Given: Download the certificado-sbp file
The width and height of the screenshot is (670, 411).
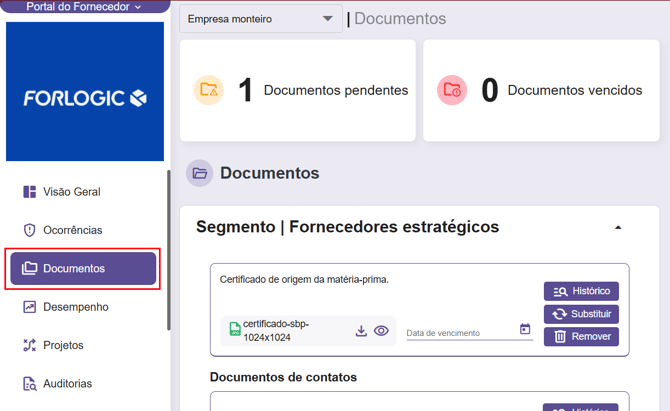Looking at the screenshot, I should [361, 331].
